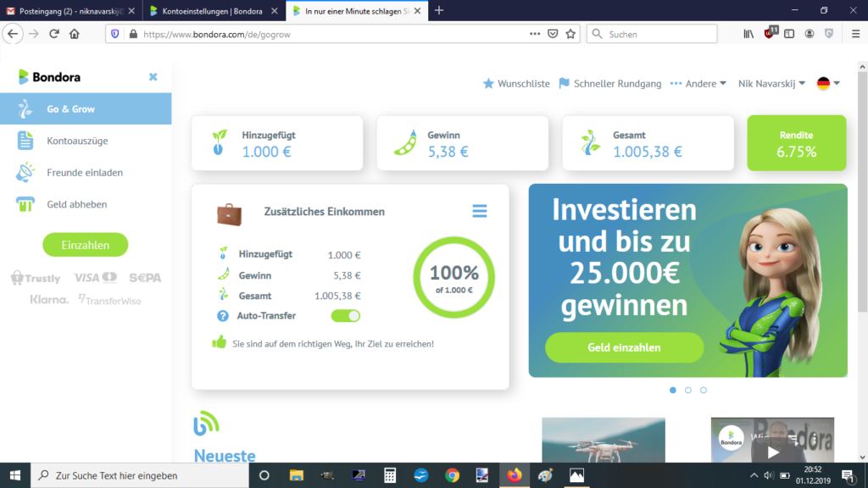
Task: Open the Zusätzliches Einkommen hamburger menu
Action: coord(480,211)
